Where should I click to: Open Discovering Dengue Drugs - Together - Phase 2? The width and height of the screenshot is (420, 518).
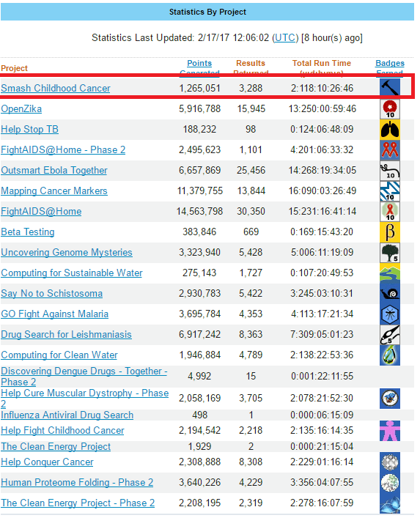coord(84,377)
